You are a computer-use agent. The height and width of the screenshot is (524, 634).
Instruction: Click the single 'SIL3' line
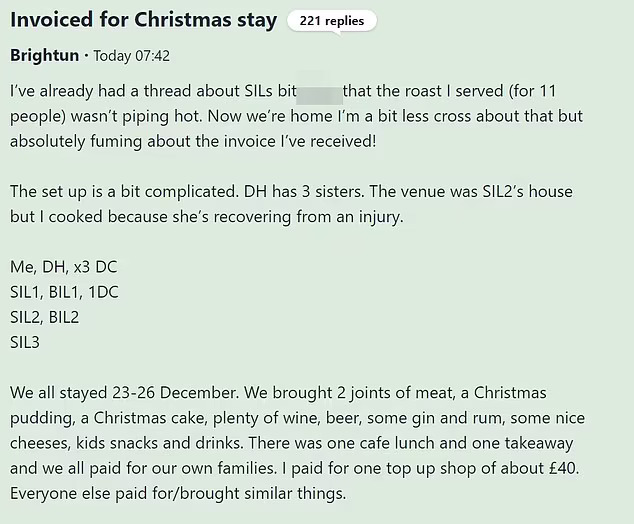click(x=27, y=342)
